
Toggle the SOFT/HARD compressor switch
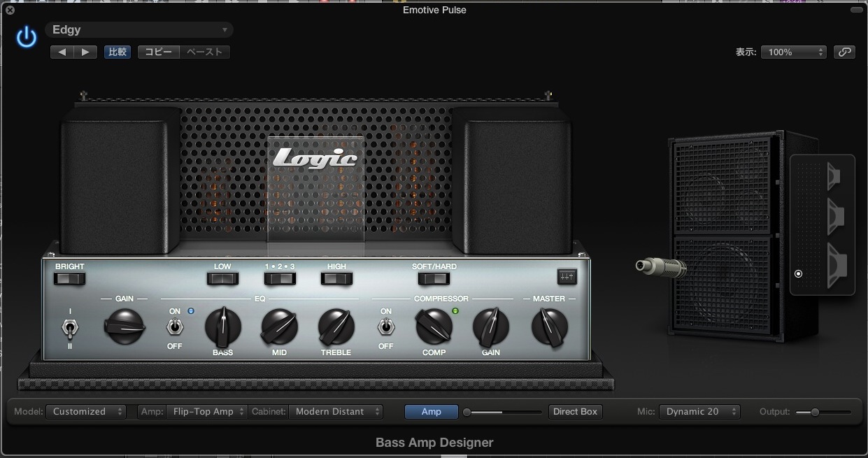pyautogui.click(x=434, y=278)
